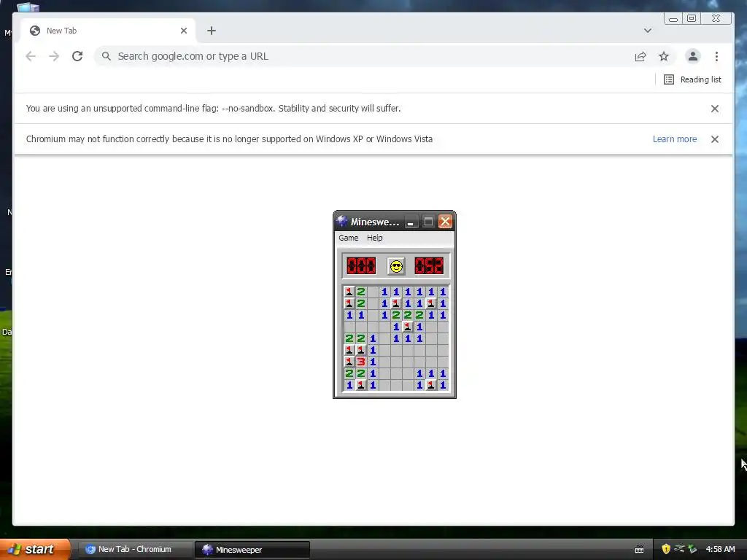Viewport: 747px width, 560px height.
Task: Minimize the Minesweeper window
Action: click(x=411, y=222)
